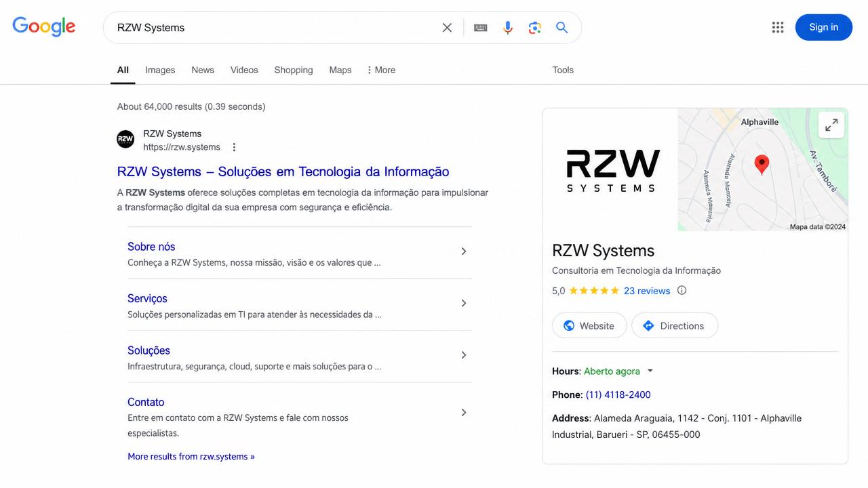This screenshot has width=868, height=488.
Task: Switch to the News tab
Action: tap(203, 70)
